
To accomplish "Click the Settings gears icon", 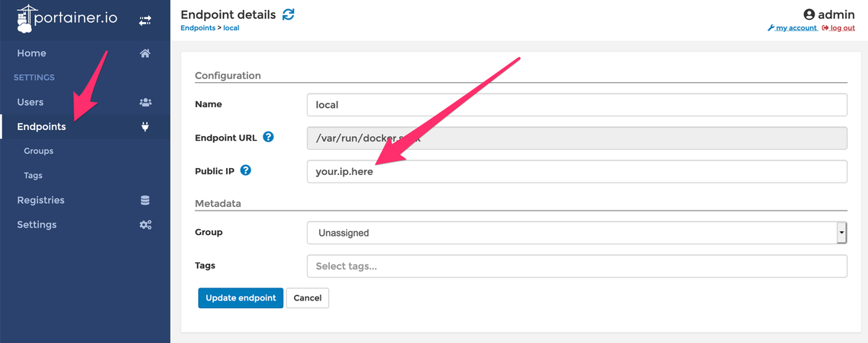I will 145,224.
